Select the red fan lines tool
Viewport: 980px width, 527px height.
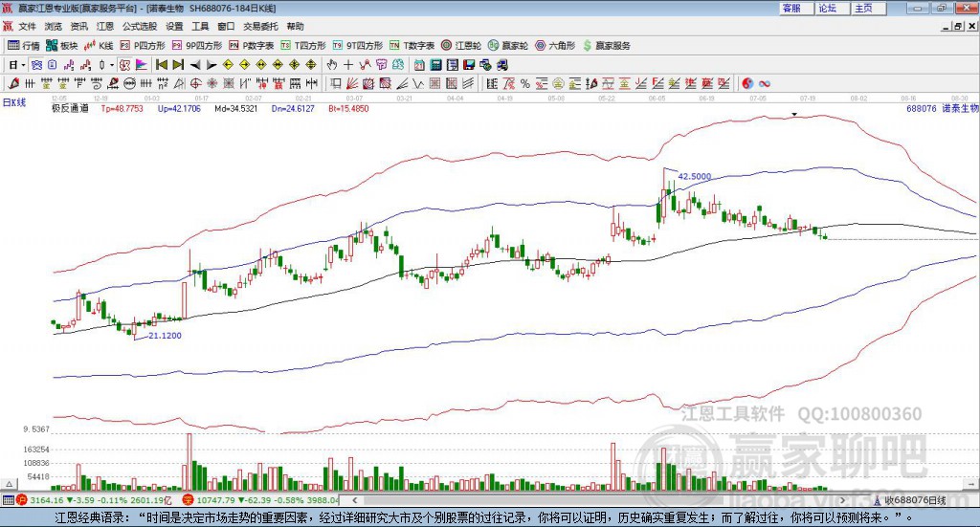click(x=351, y=83)
